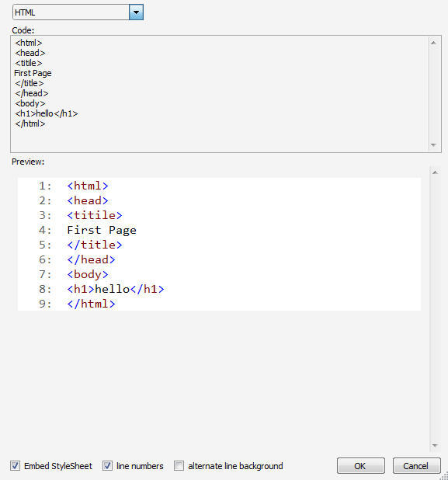Click '<head>' line 2 in Preview
Viewport: 448px width, 480px height.
tap(88, 200)
